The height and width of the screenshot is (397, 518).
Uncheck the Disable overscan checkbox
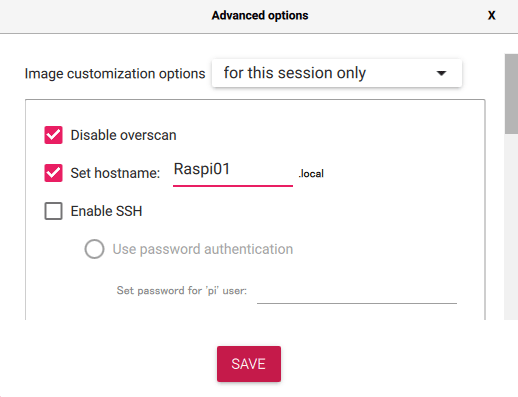tap(53, 135)
